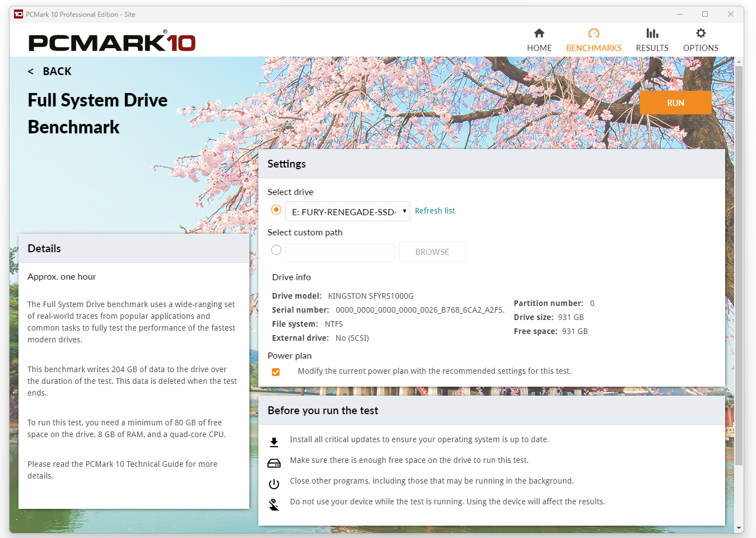Go back with the BACK link

coord(50,71)
